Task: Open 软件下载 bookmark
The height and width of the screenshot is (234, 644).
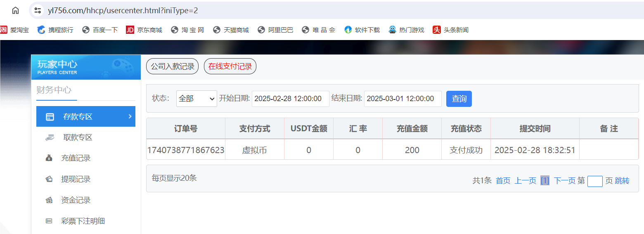Action: (x=362, y=30)
